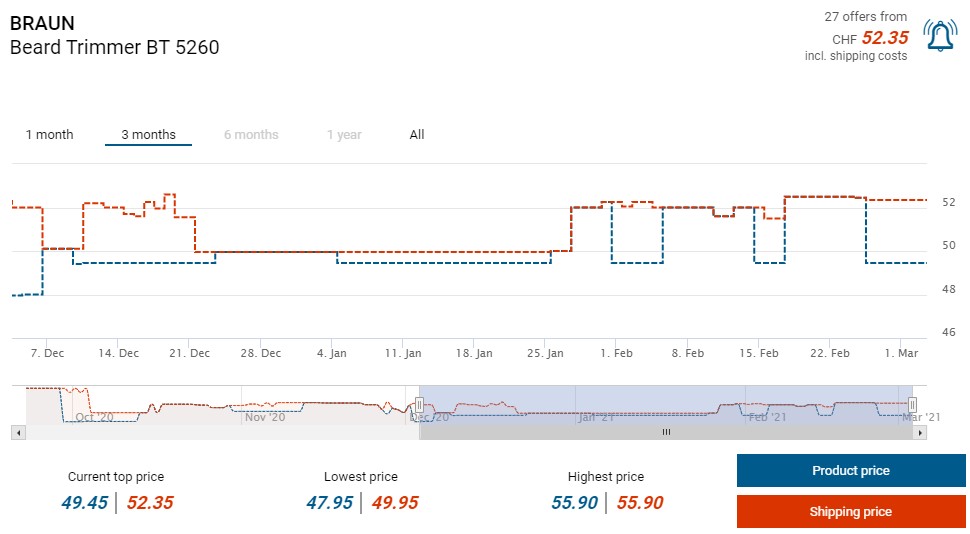Toggle the Shipping price series
970x534 pixels.
[x=850, y=512]
